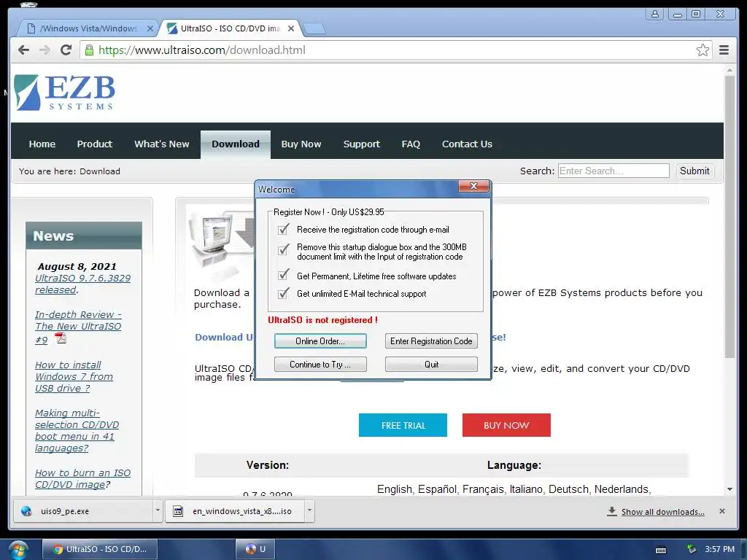Open the PDF icon beside UltraISO #9 review
The height and width of the screenshot is (560, 747).
61,338
